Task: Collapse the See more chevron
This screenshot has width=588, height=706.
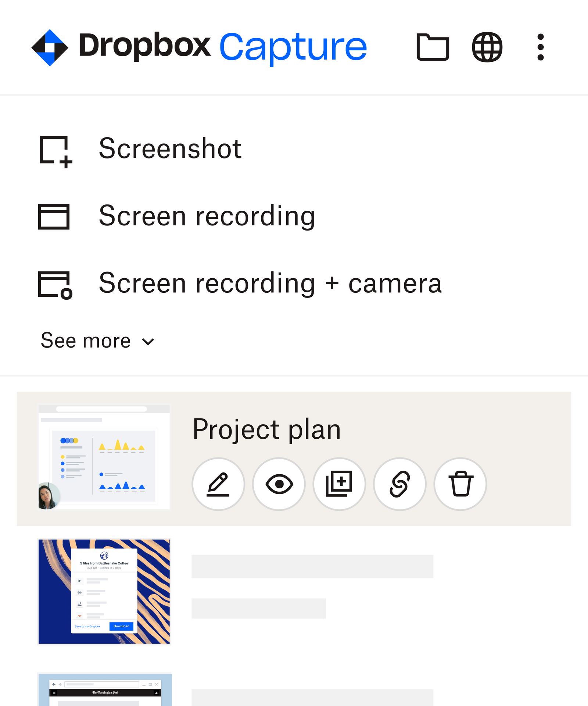Action: (148, 341)
